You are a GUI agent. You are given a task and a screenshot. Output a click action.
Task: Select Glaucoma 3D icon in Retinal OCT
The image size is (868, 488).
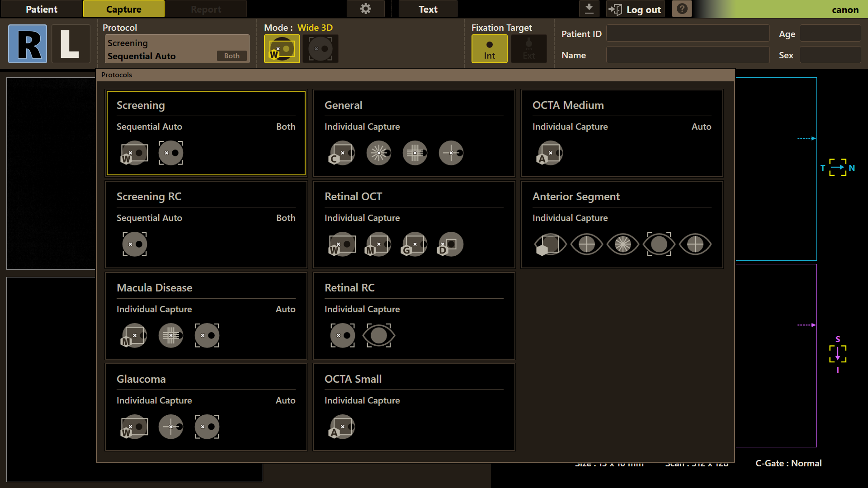pos(415,244)
